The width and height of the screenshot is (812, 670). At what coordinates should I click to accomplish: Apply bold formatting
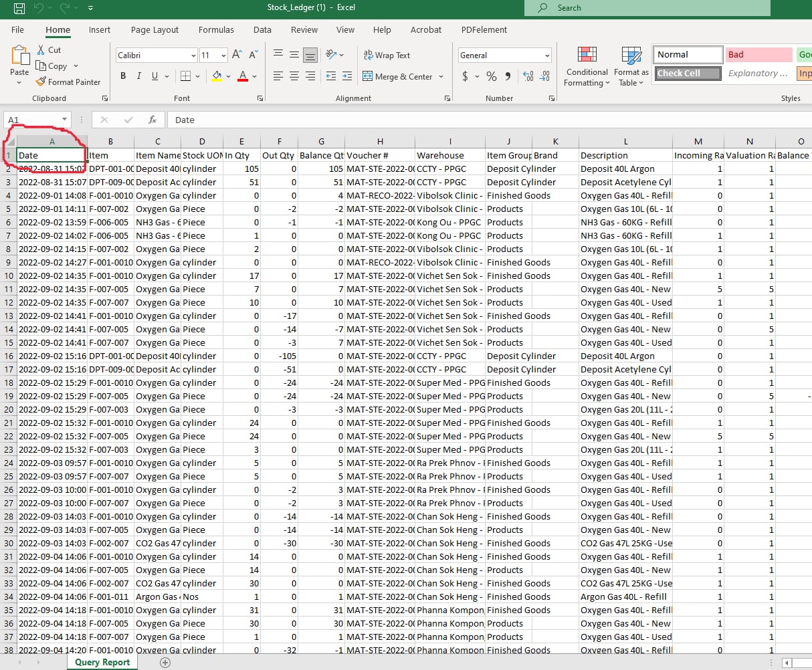(x=122, y=76)
